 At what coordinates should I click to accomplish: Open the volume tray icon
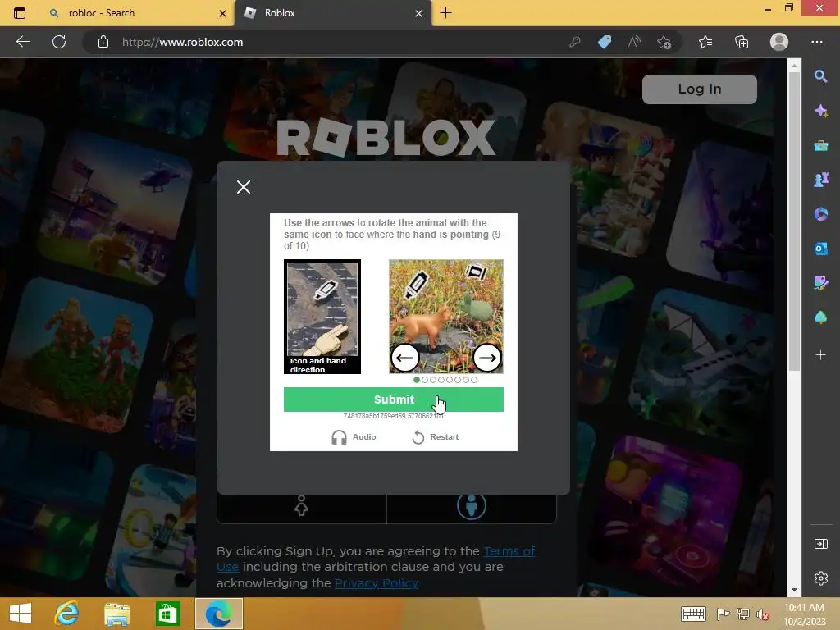click(x=762, y=614)
